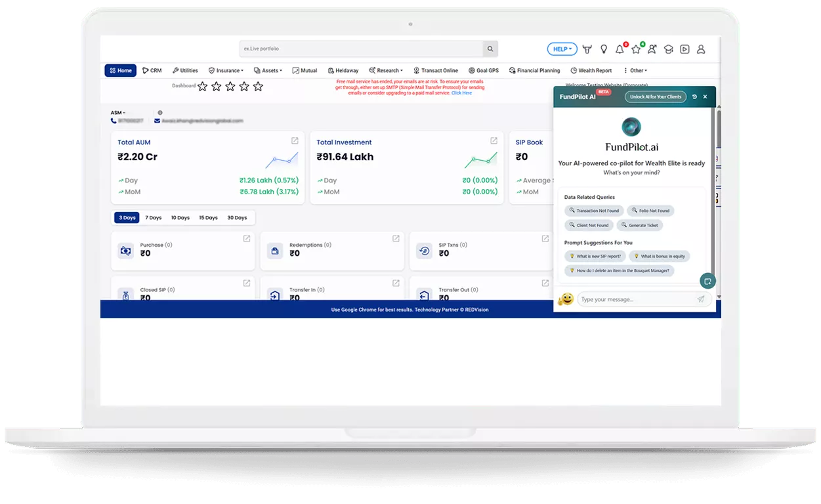
Task: Select the 'What is new SIP report?' suggestion
Action: (595, 256)
